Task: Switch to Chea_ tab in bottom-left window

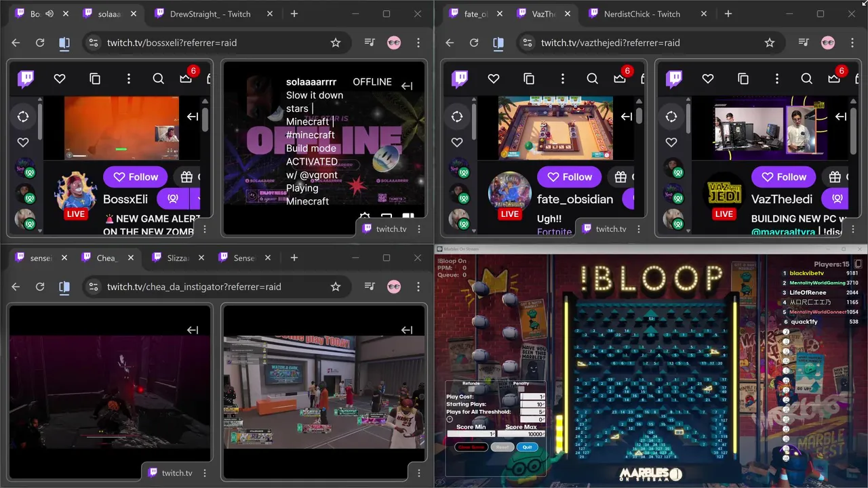Action: pyautogui.click(x=108, y=258)
